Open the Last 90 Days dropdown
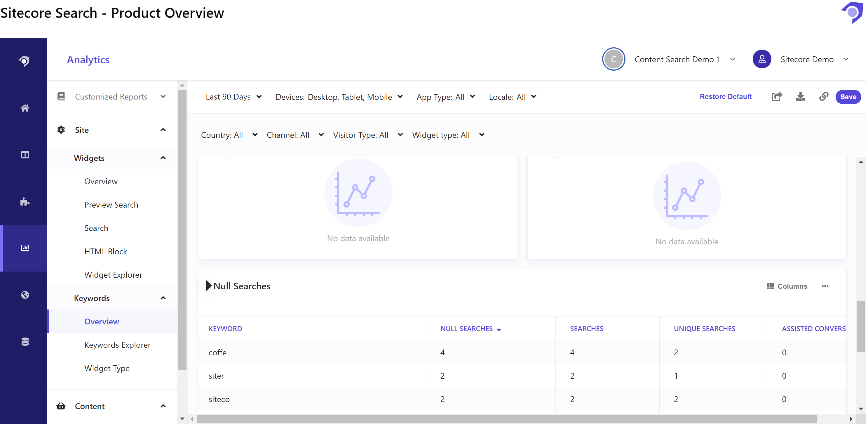 tap(233, 97)
